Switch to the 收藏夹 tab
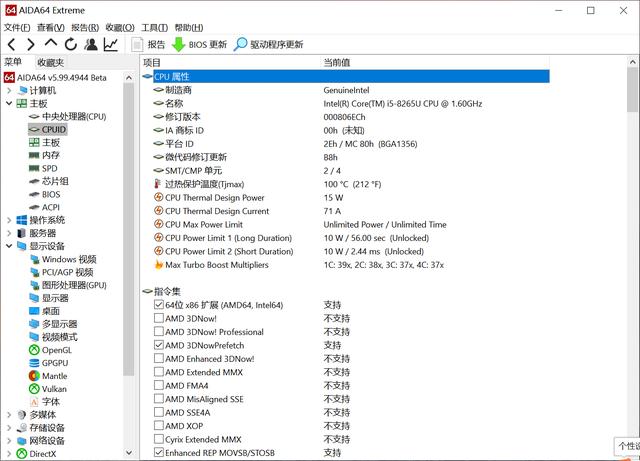The width and height of the screenshot is (640, 461). (x=50, y=62)
